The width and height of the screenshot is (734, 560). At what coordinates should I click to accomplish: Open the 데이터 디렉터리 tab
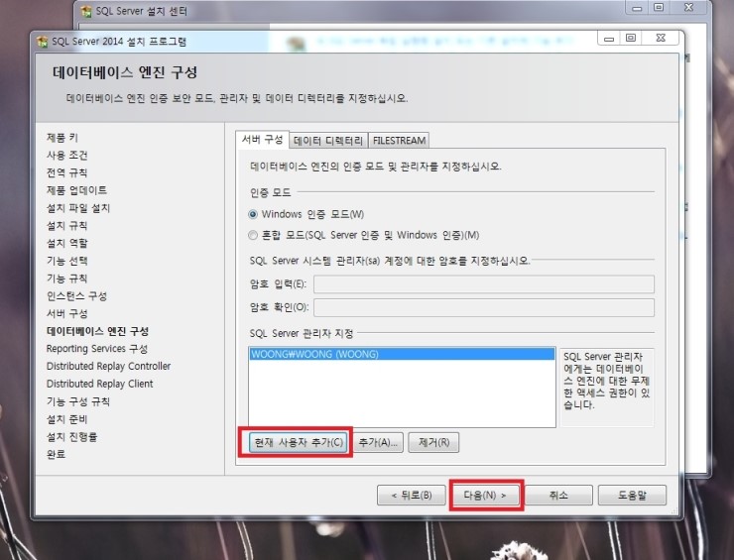coord(328,141)
